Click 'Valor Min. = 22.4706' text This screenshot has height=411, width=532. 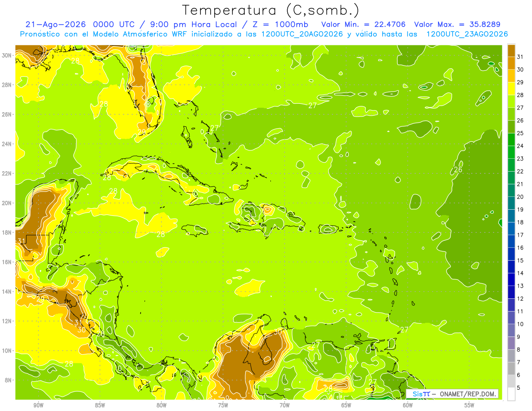364,24
